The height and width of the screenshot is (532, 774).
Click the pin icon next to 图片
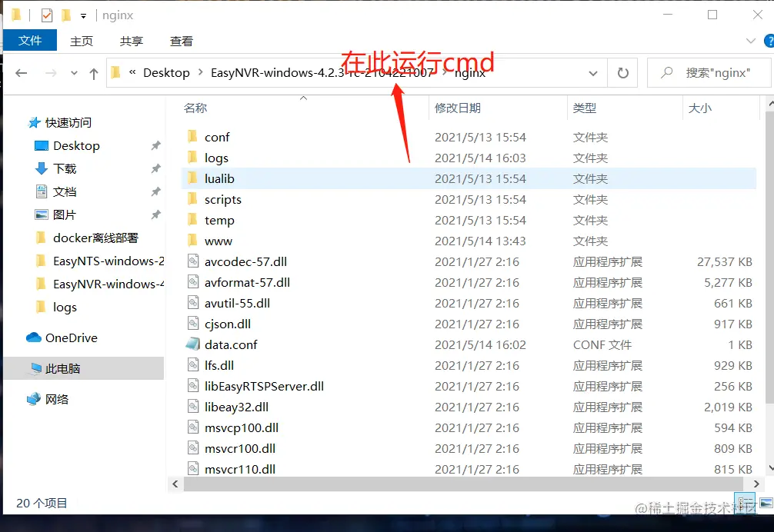(x=155, y=214)
